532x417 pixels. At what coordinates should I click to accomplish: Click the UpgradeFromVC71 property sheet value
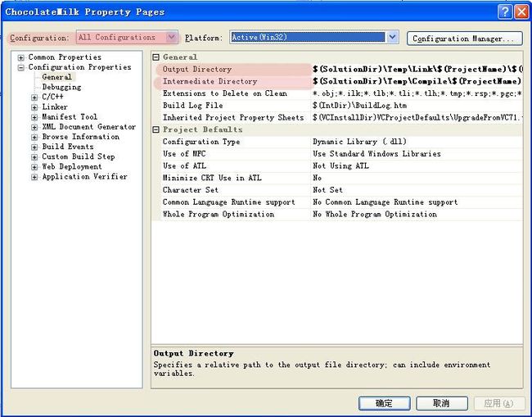pos(417,117)
